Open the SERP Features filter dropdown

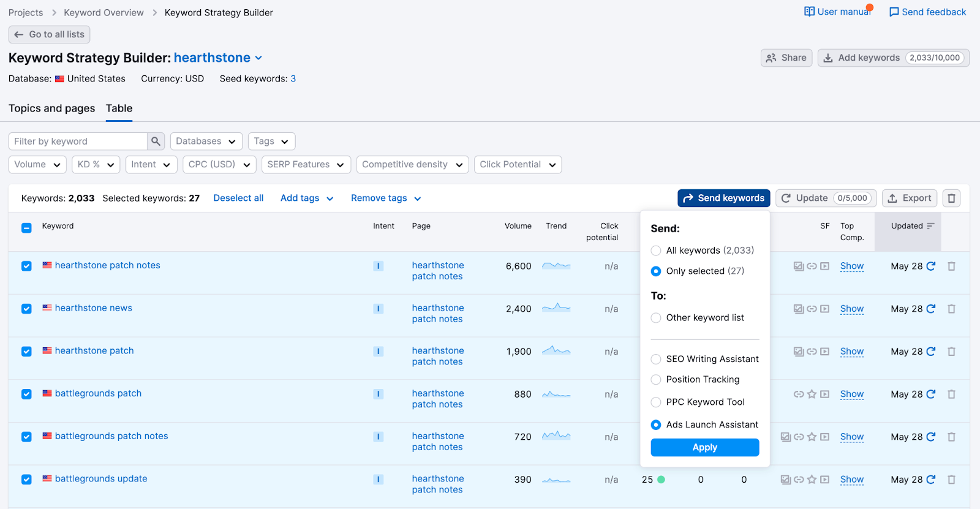(x=306, y=165)
